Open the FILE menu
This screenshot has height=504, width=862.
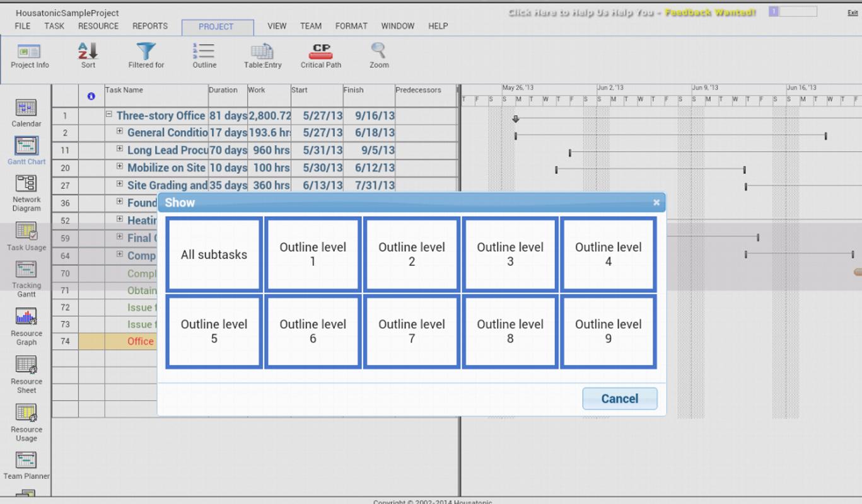pyautogui.click(x=23, y=26)
